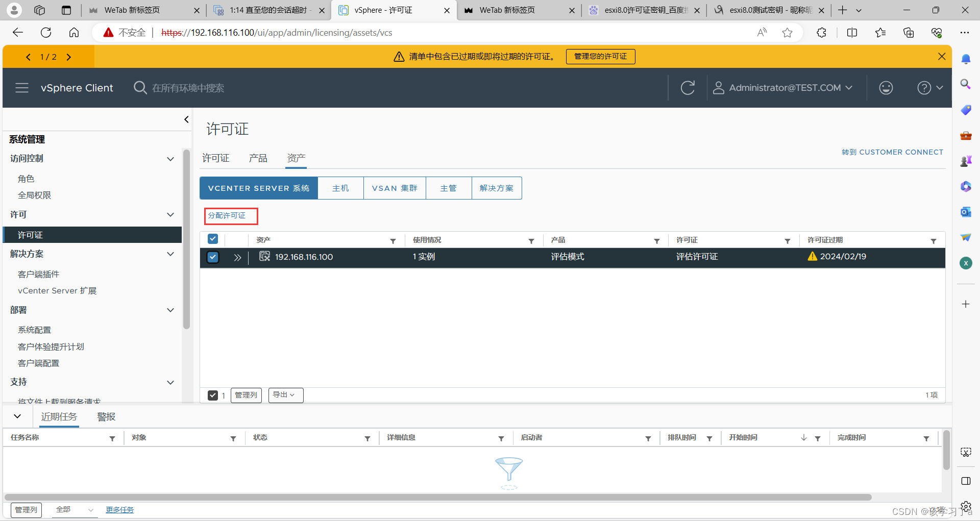Viewport: 980px width, 521px height.
Task: Filter the 任务名称 column
Action: tap(112, 438)
